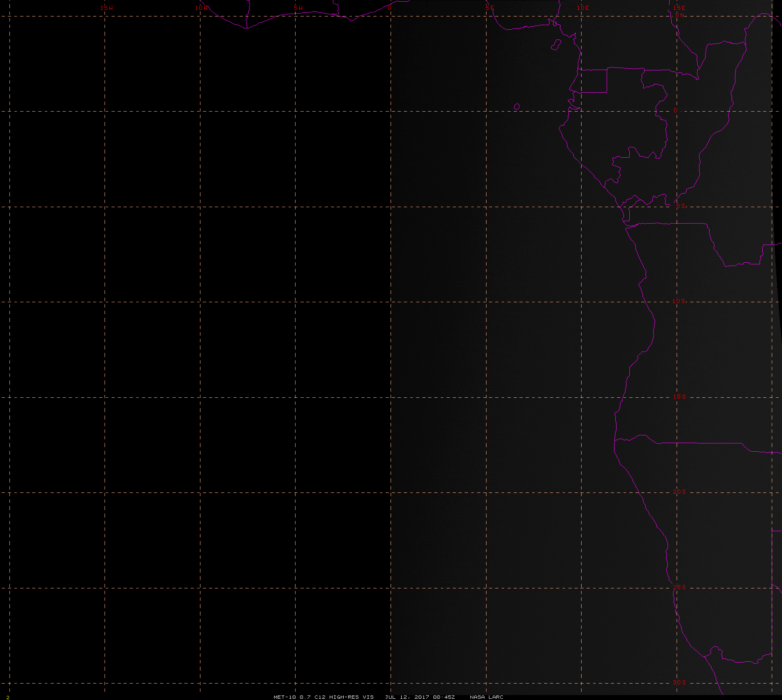Click the "0" equator latitude label
Image resolution: width=782 pixels, height=700 pixels.
pyautogui.click(x=675, y=110)
